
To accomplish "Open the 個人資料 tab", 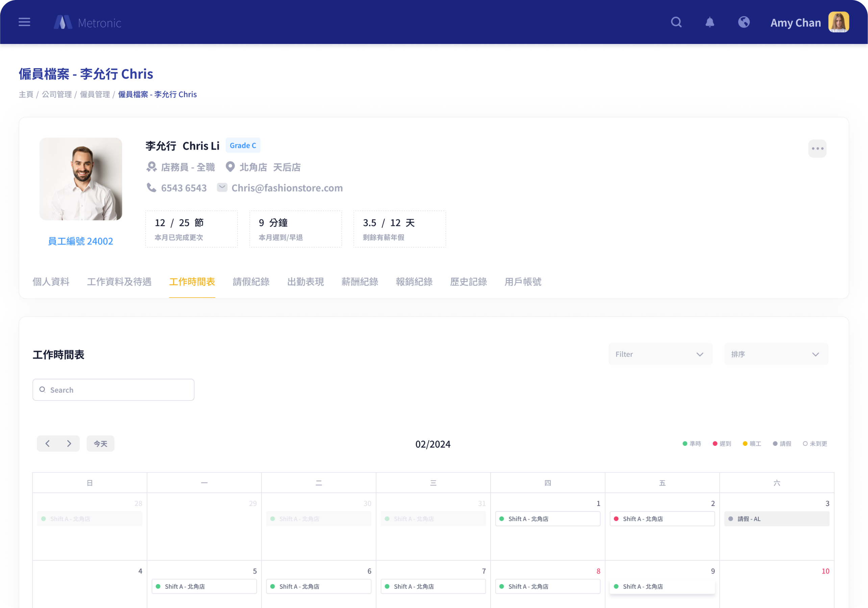I will click(51, 281).
